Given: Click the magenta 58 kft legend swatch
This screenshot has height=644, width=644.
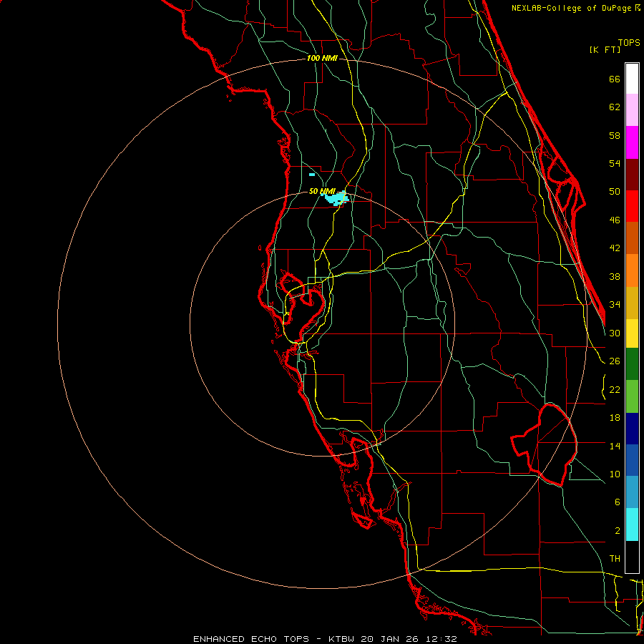Looking at the screenshot, I should point(632,142).
